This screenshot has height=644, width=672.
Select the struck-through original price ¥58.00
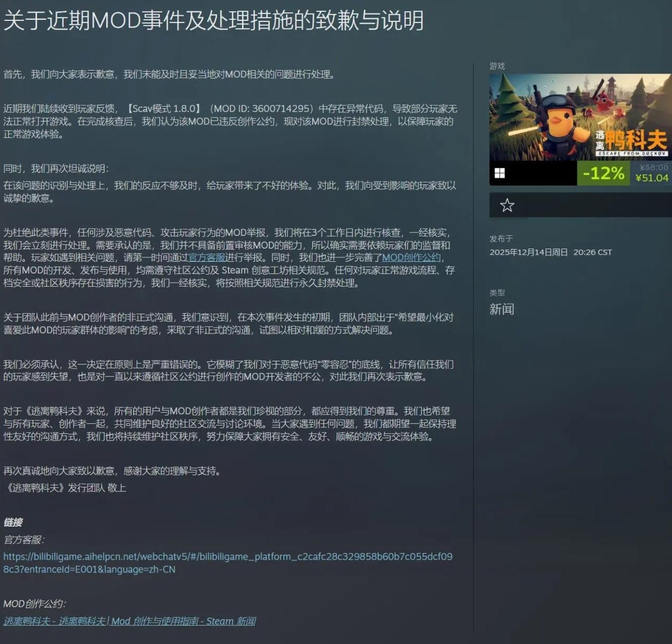[654, 167]
